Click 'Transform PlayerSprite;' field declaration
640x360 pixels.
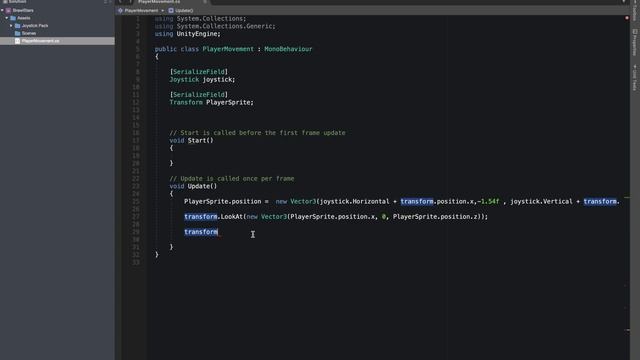(x=211, y=102)
